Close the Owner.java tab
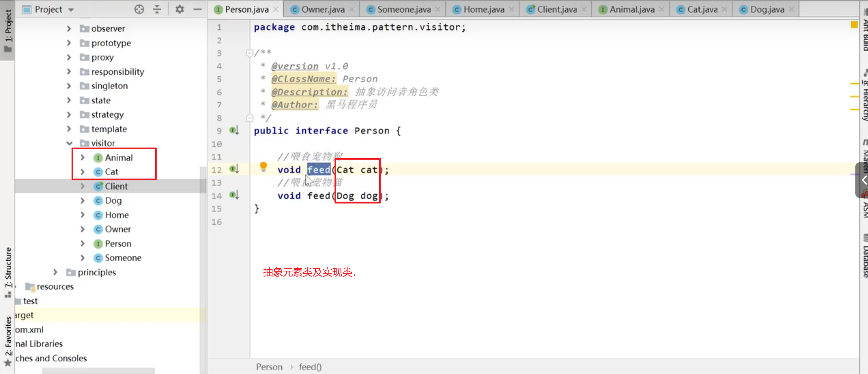Screen dimensions: 868x374 [x=352, y=10]
